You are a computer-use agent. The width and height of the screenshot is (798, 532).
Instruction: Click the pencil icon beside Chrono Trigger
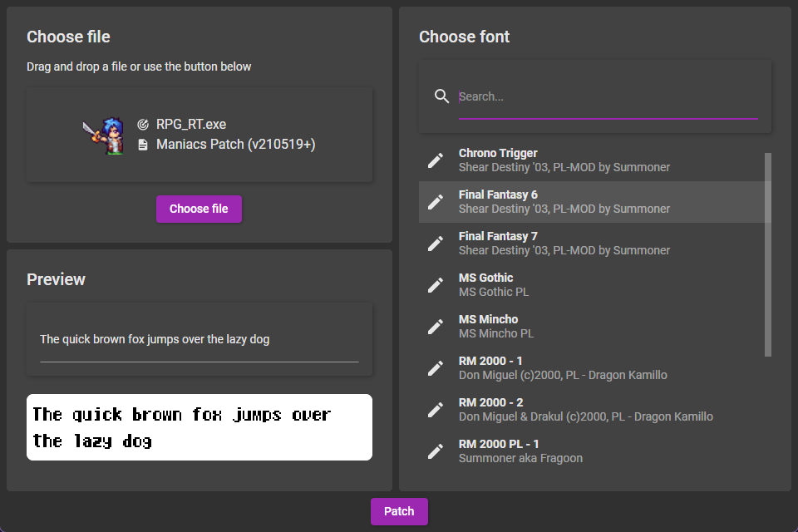435,160
